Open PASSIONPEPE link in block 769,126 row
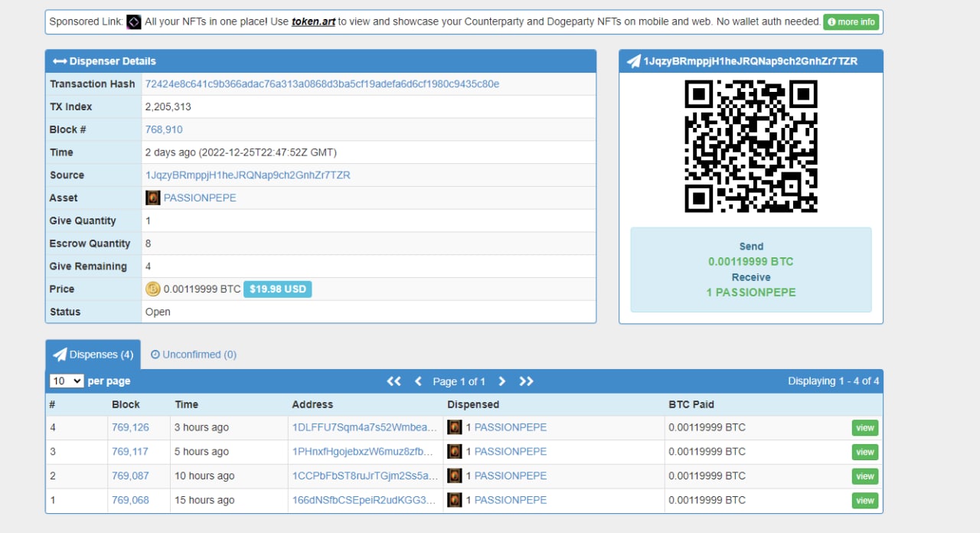The image size is (980, 533). [511, 427]
